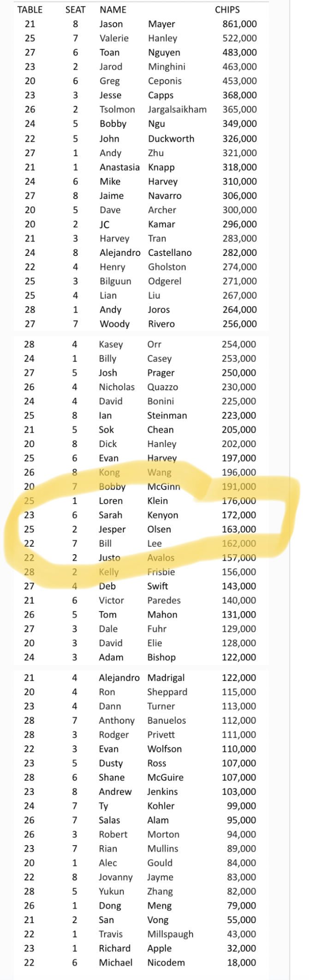Select Jason Mayer's chip count 861,000
309x980 pixels.
point(239,24)
